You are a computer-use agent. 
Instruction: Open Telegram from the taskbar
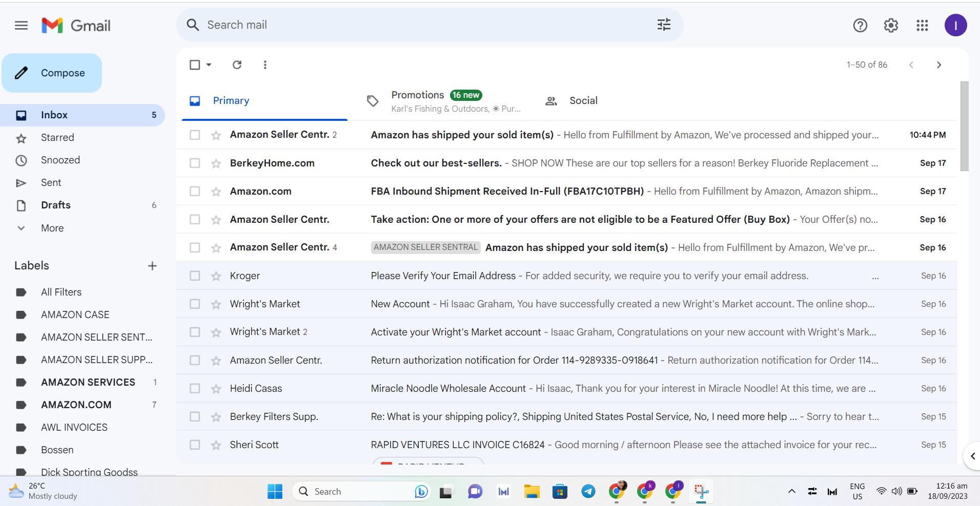(588, 491)
